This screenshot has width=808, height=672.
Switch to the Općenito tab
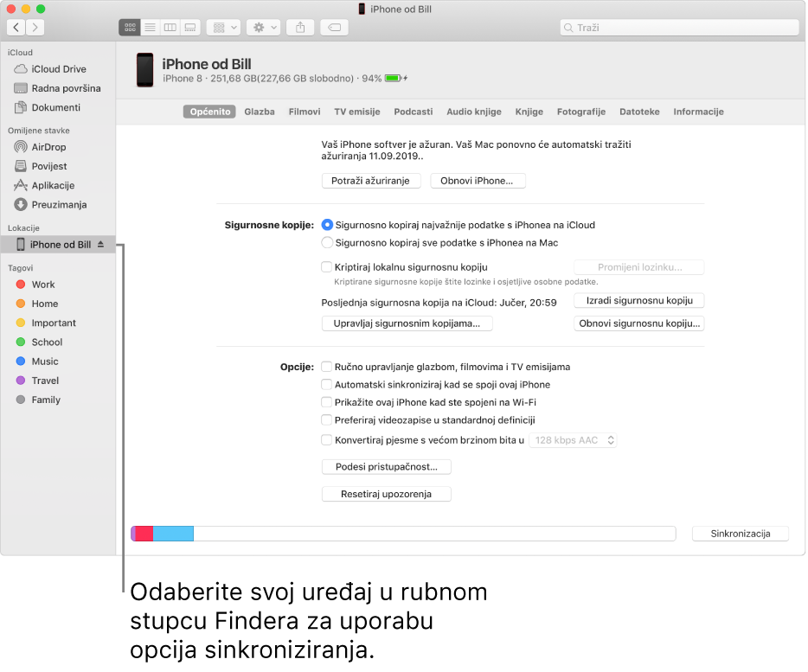pos(209,112)
